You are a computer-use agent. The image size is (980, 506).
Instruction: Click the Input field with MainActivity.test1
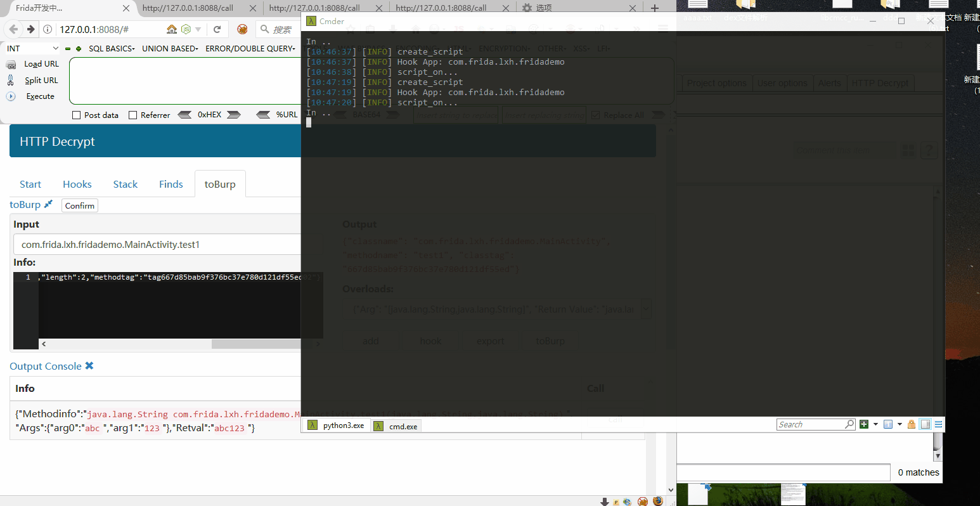click(157, 244)
